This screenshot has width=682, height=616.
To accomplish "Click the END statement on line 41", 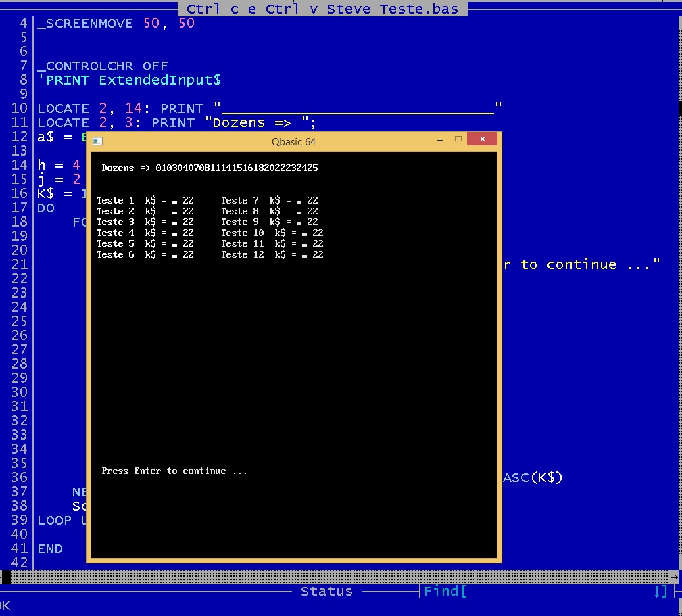I will tap(50, 549).
